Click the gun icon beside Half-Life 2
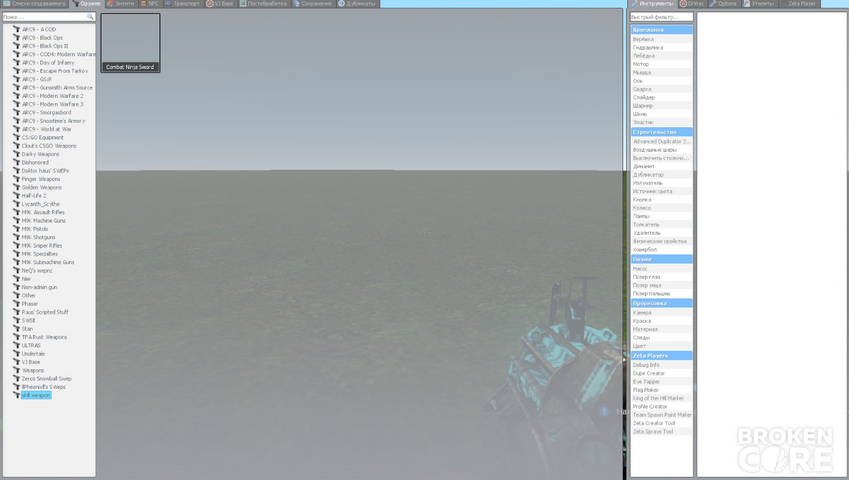The image size is (849, 480). pos(16,195)
